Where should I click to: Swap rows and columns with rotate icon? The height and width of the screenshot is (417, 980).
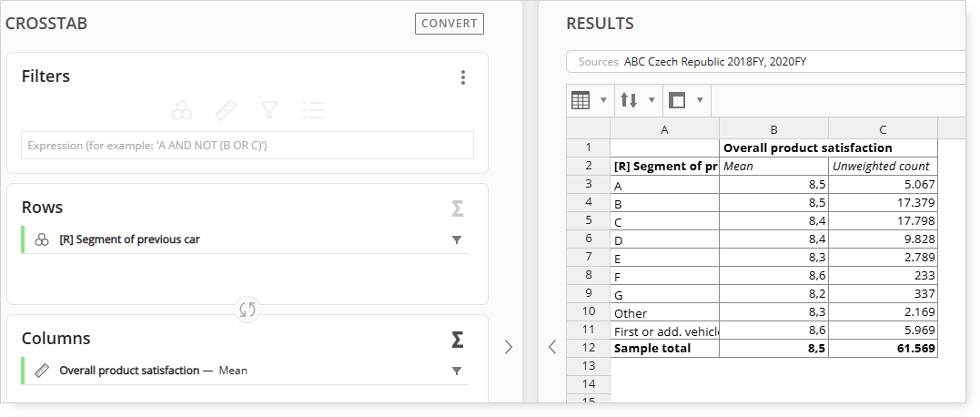coord(248,310)
